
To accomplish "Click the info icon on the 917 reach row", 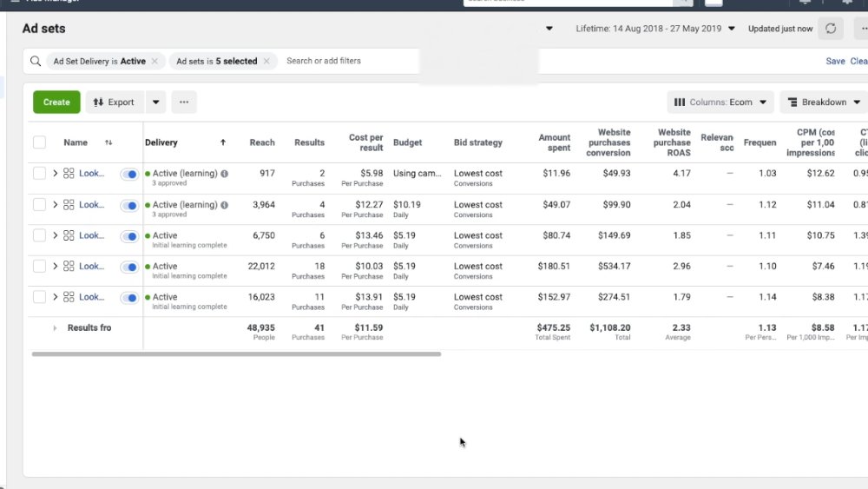I will (224, 174).
